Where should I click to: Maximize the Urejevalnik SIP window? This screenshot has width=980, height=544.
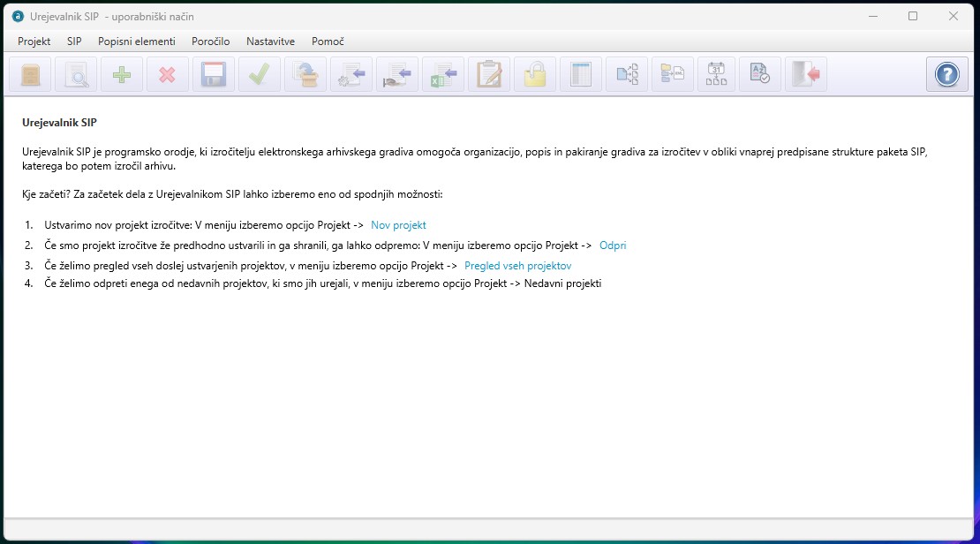pos(913,16)
